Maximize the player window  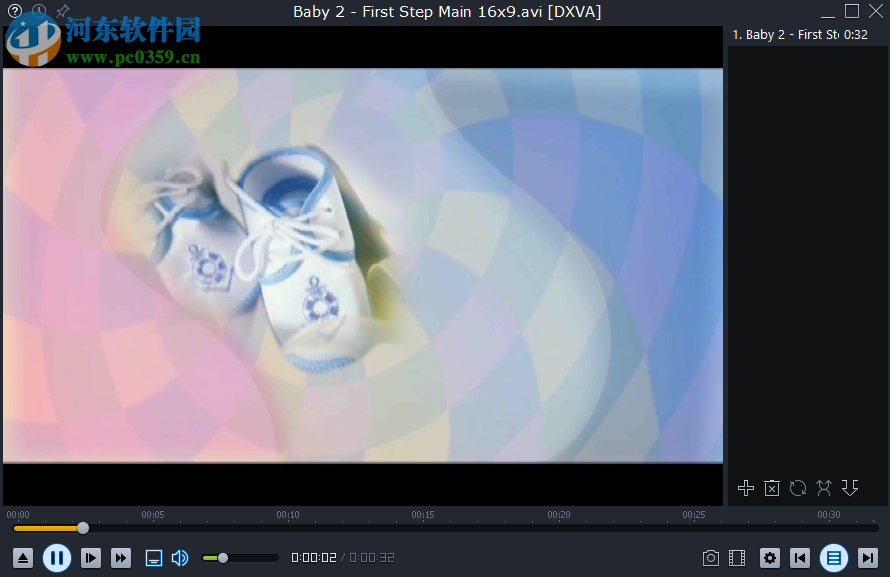point(852,11)
